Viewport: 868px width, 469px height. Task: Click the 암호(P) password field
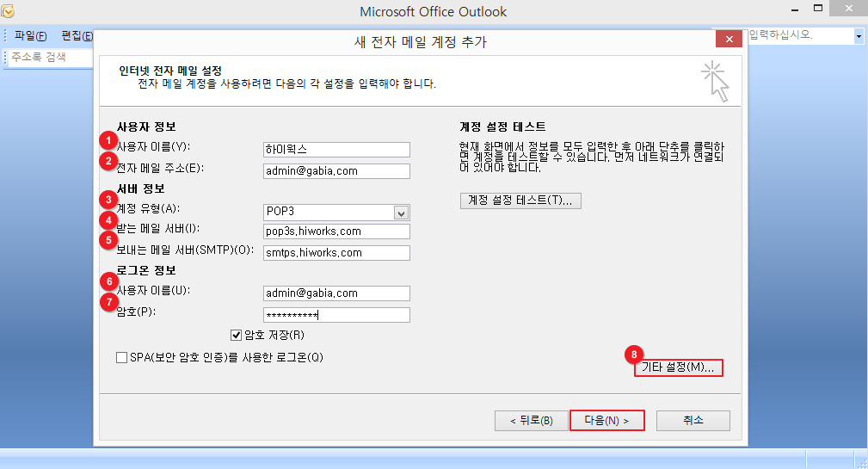pos(336,315)
